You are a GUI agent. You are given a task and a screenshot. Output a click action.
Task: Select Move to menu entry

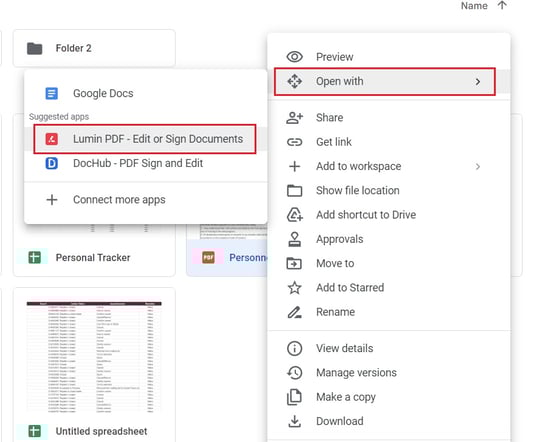click(x=389, y=263)
